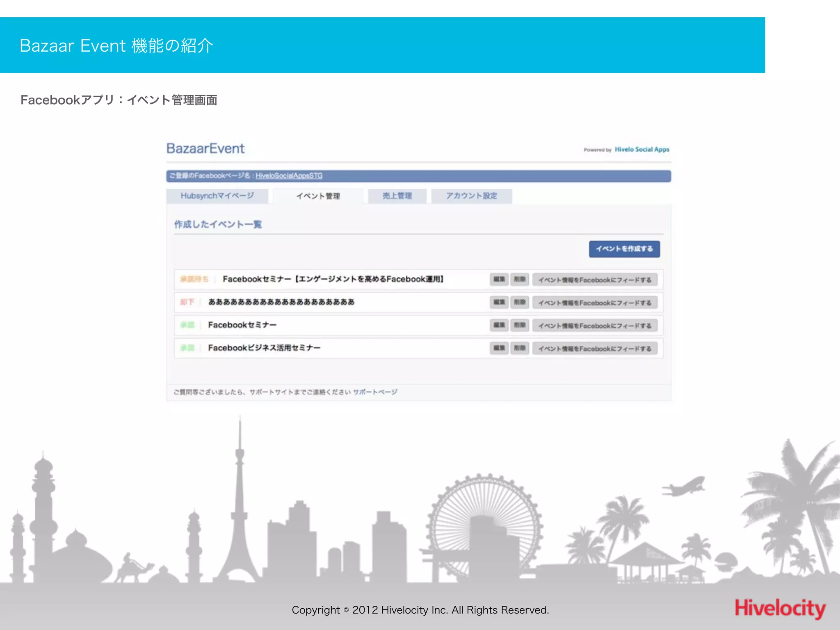Image resolution: width=840 pixels, height=630 pixels.
Task: Switch to the 売上管理 tab
Action: [x=397, y=196]
